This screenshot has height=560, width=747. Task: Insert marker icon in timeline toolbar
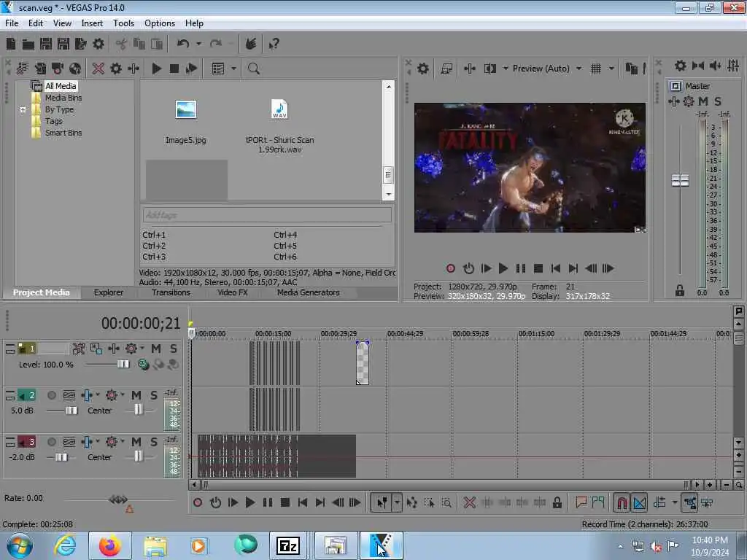tap(581, 502)
